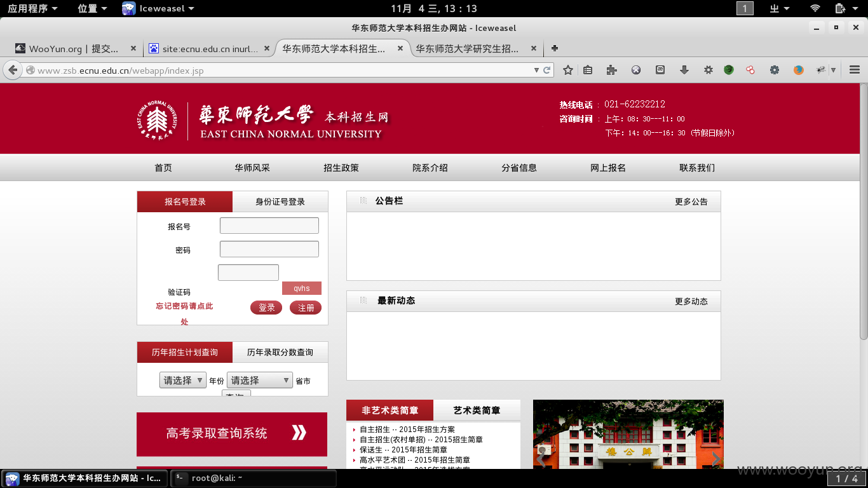Open the input method 业 indicator dropdown
The image size is (868, 488).
[780, 8]
